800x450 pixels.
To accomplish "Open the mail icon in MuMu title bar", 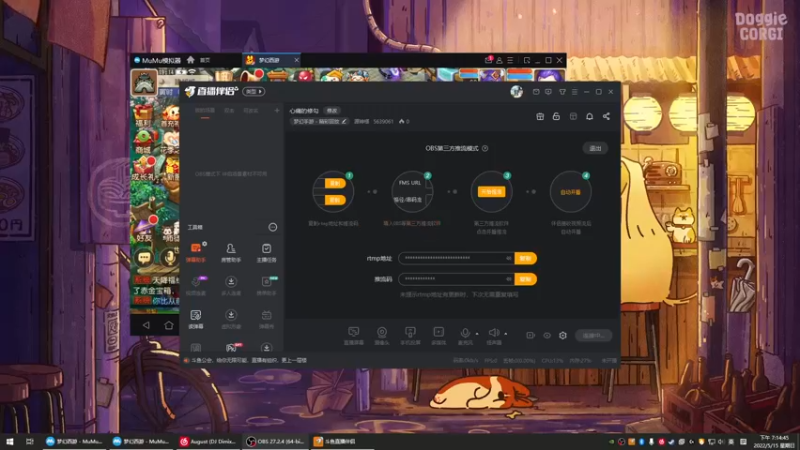I will [x=488, y=60].
